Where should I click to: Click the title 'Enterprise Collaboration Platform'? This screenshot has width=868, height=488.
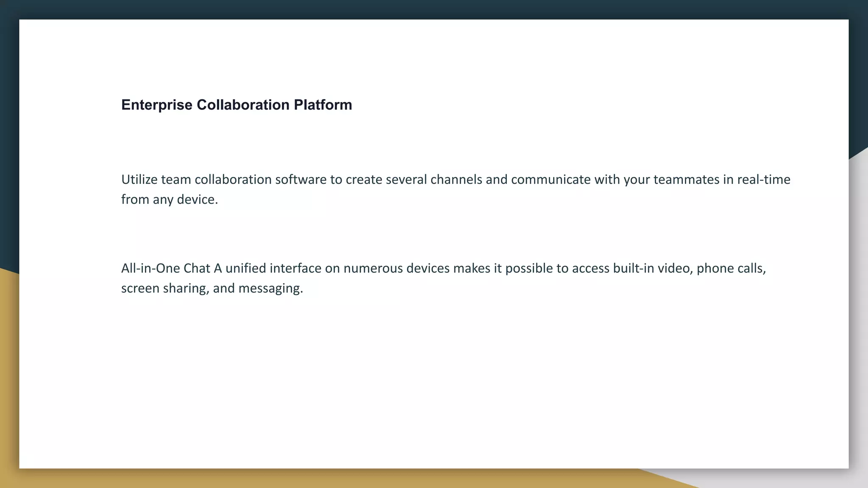[236, 105]
